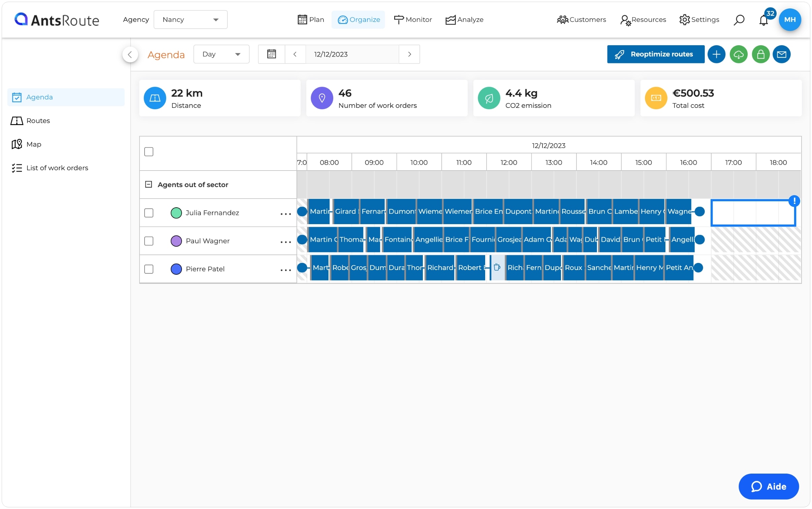The width and height of the screenshot is (812, 509).
Task: Click Paul Wagner purple color circle
Action: (176, 241)
